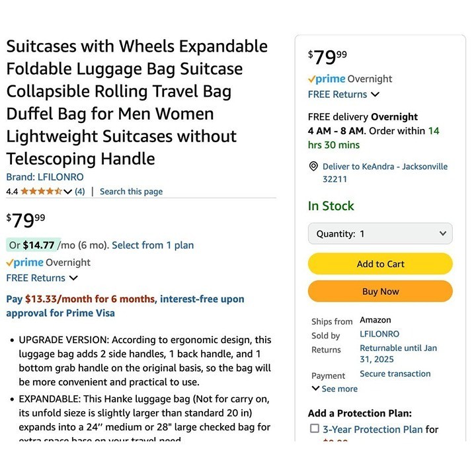Expand the ratings popover chevron
Screen dimensions: 476x476
[68, 192]
